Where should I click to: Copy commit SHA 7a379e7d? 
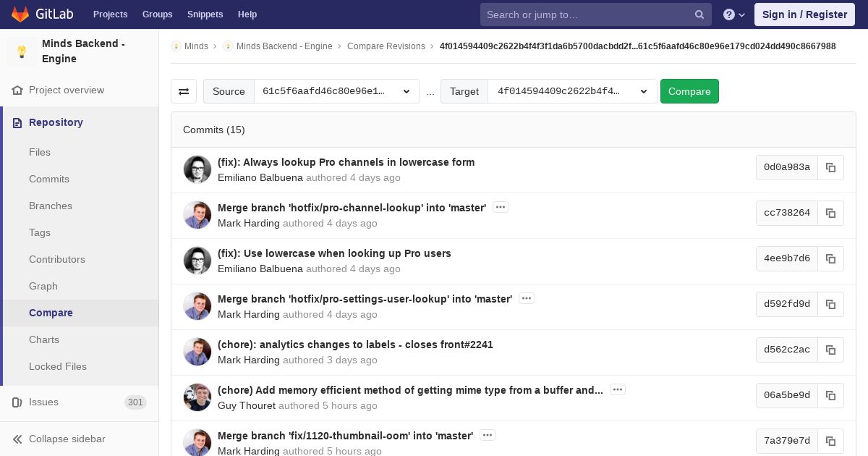830,441
